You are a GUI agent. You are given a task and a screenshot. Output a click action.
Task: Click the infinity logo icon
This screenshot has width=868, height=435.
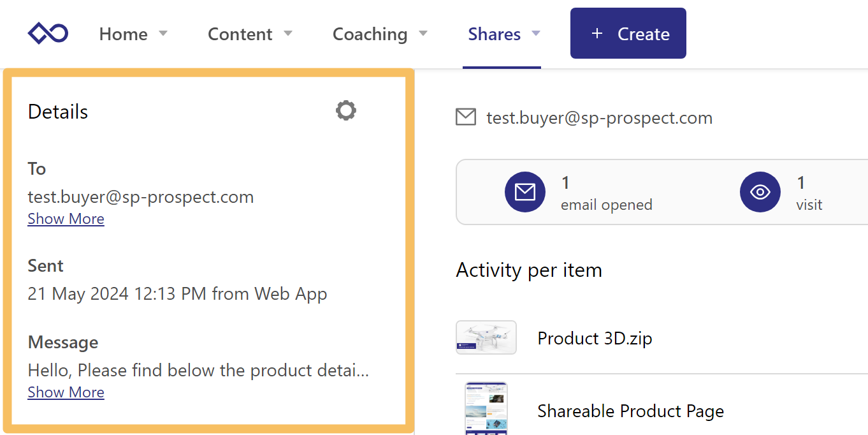click(48, 33)
